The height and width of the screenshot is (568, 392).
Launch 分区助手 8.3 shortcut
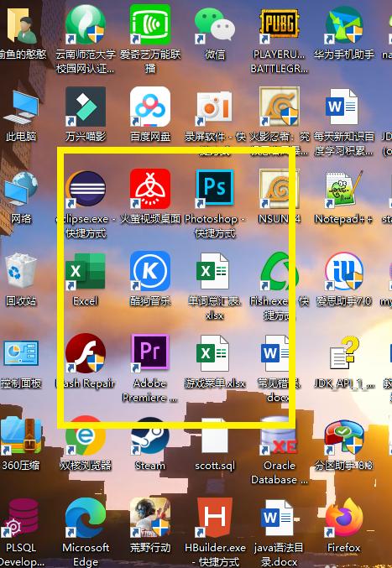point(344,435)
